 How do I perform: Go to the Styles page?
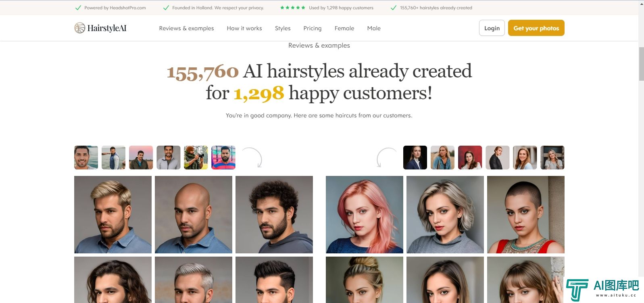tap(283, 28)
